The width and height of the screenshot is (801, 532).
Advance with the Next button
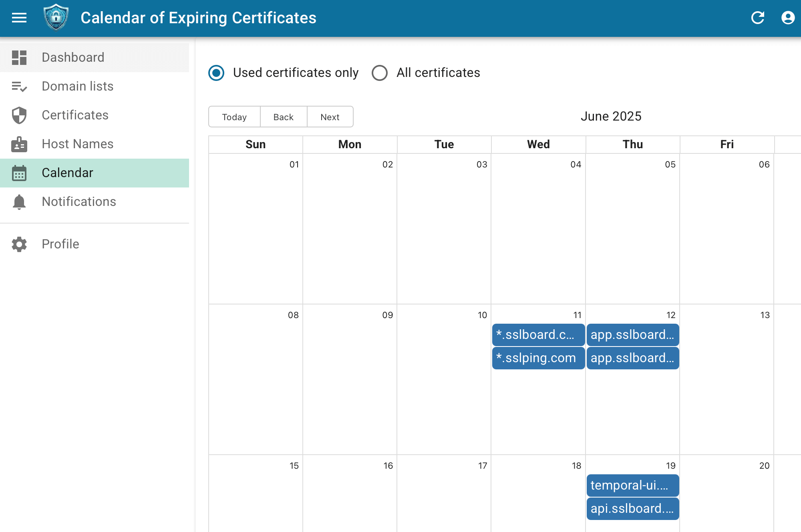330,117
